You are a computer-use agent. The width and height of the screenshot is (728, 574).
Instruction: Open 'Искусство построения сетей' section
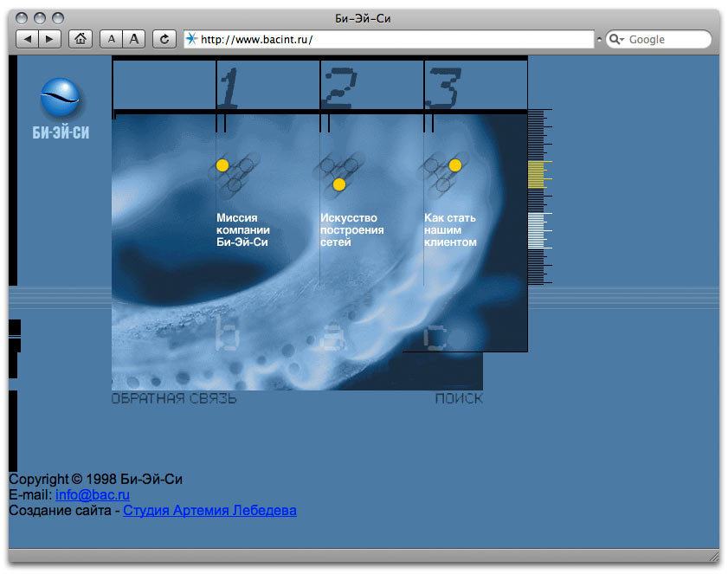point(351,230)
